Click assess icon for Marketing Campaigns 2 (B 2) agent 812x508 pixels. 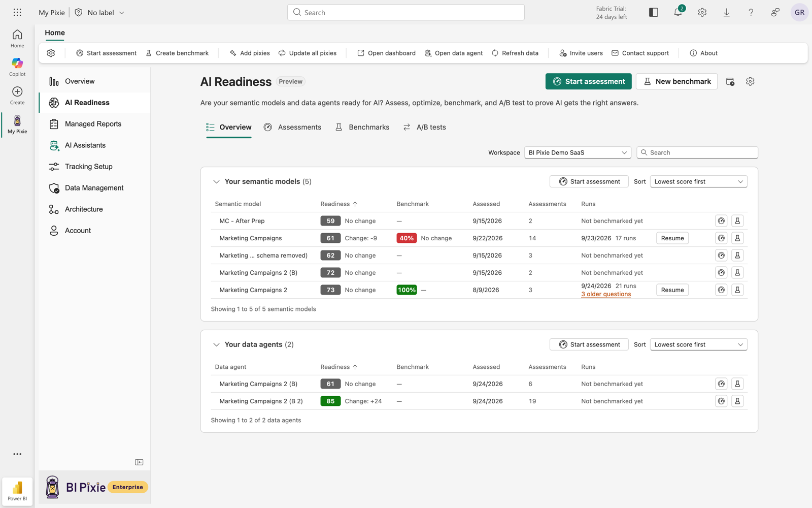tap(721, 401)
